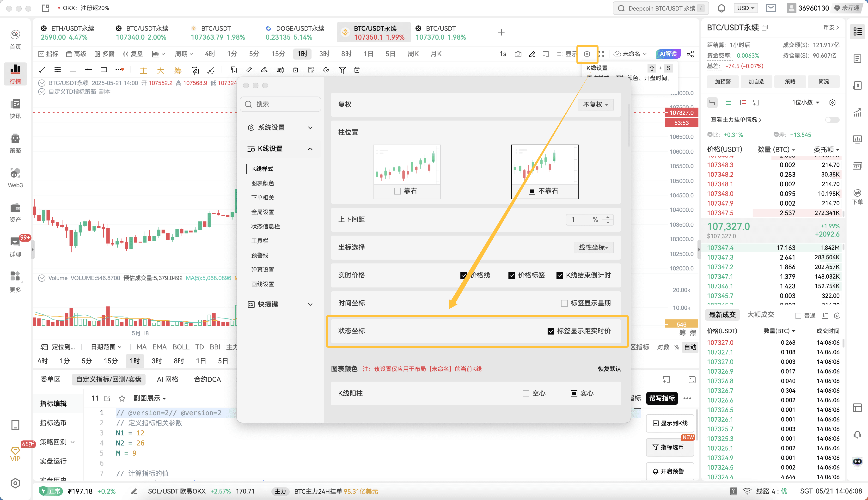
Task: Click the K线设置 gear icon in toolbar
Action: (x=587, y=54)
